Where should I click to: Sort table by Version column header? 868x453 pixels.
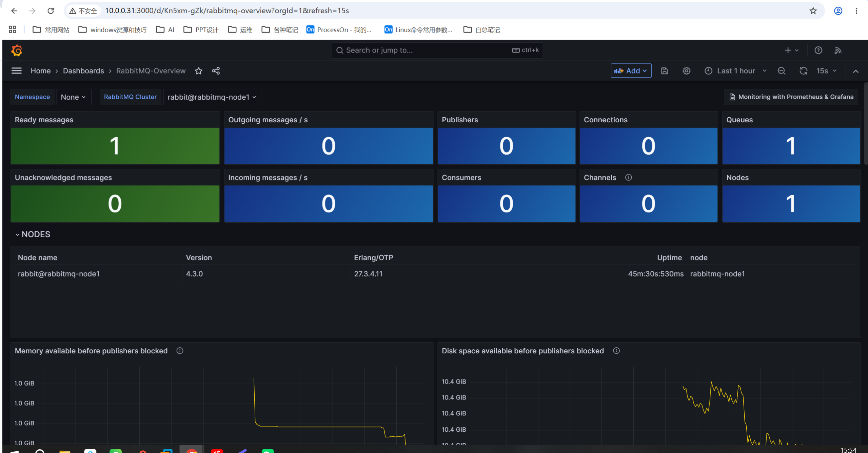pyautogui.click(x=199, y=258)
